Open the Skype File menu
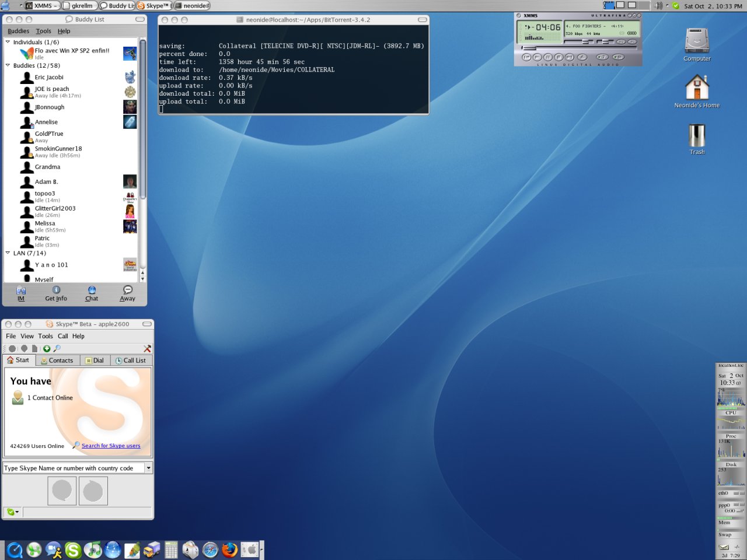The image size is (747, 560). (x=11, y=336)
